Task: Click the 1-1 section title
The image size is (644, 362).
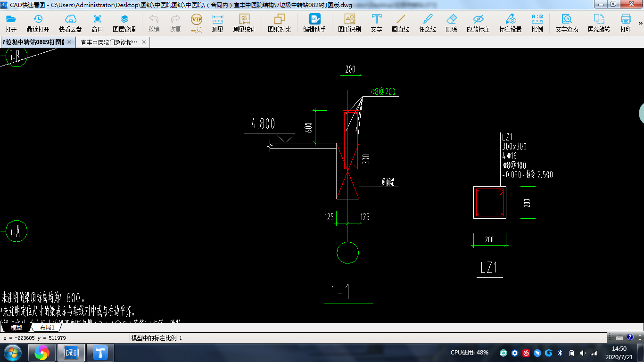Action: click(341, 292)
